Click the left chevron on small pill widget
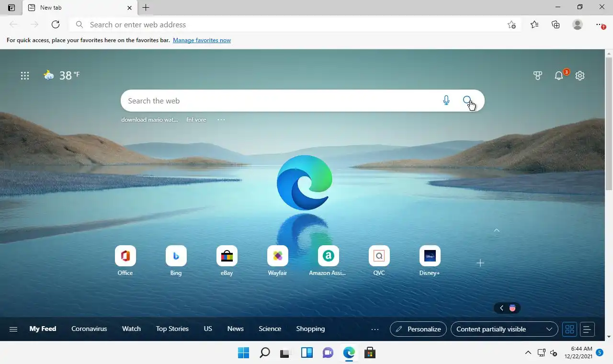613x364 pixels. 501,308
